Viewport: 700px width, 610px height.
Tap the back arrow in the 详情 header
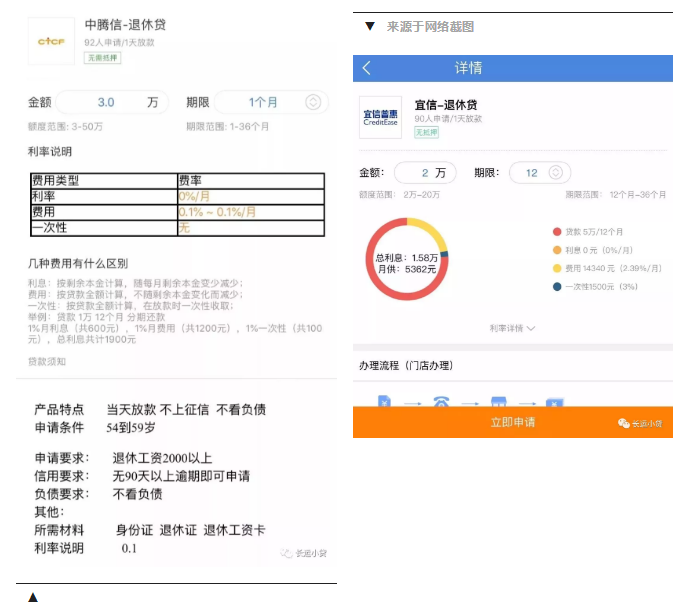pos(367,68)
